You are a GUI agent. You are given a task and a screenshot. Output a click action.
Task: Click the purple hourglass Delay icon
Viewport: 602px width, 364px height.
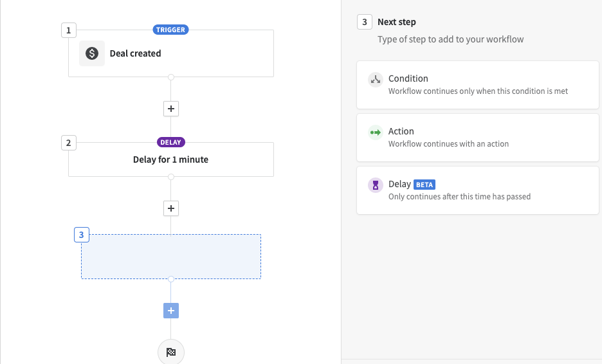click(x=376, y=185)
